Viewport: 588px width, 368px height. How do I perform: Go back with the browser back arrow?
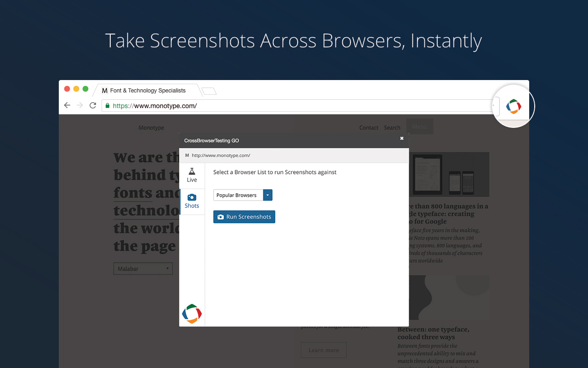pos(67,105)
